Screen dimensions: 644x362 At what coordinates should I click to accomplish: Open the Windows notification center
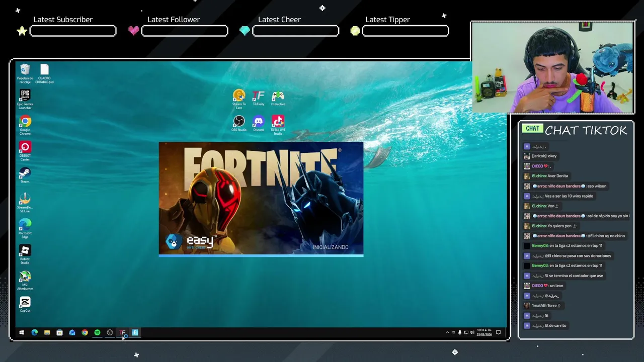tap(498, 332)
